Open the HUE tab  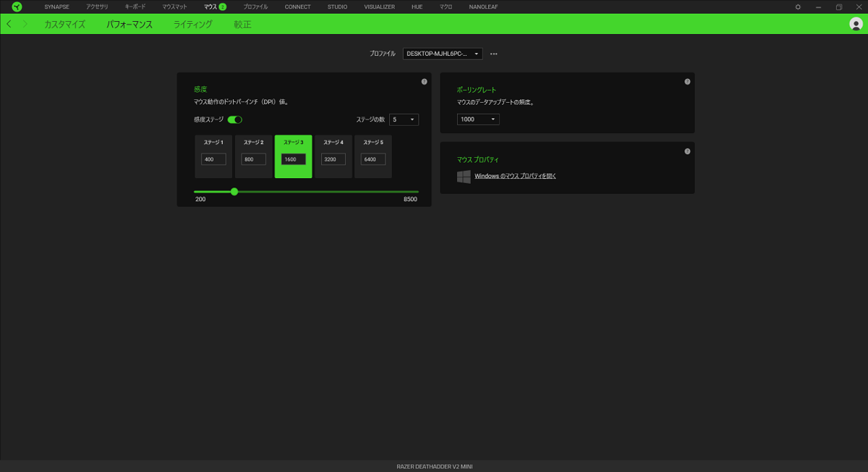click(417, 7)
